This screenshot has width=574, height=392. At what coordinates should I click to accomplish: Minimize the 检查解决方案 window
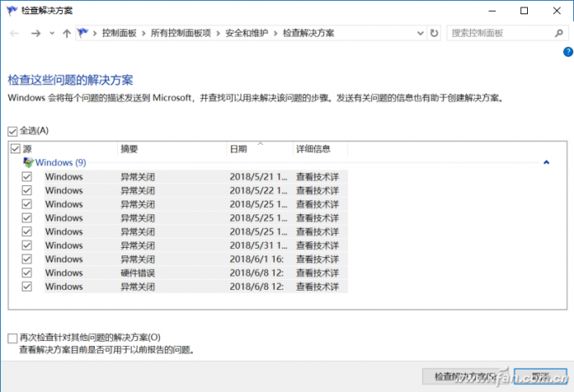tap(492, 11)
